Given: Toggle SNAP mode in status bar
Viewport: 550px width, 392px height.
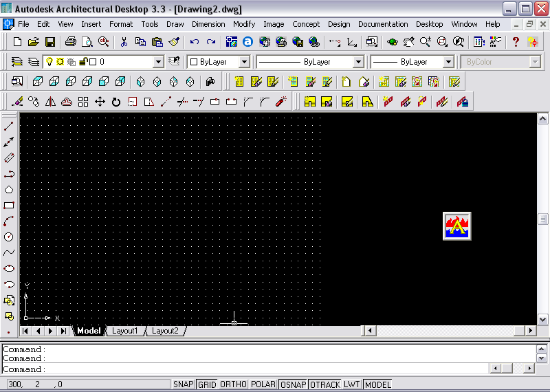Looking at the screenshot, I should [183, 384].
